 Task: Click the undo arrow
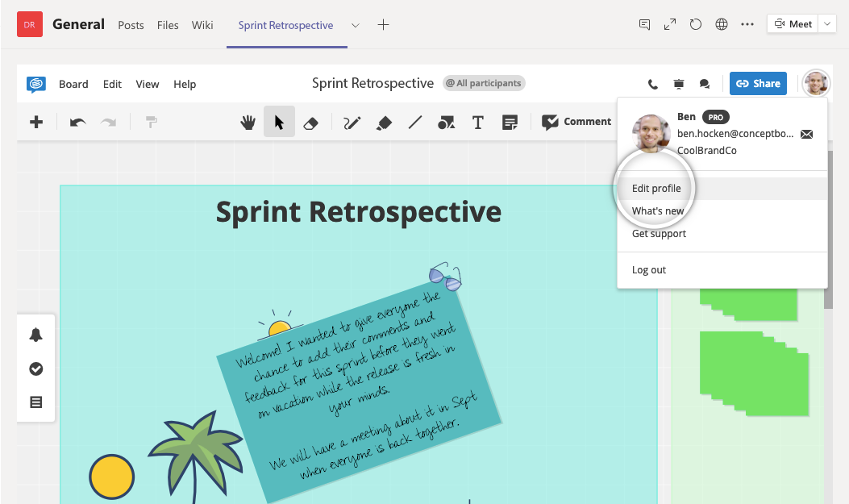(x=77, y=123)
